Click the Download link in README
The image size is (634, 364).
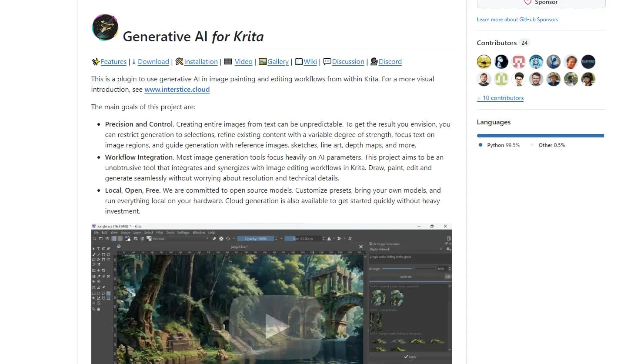coord(153,62)
